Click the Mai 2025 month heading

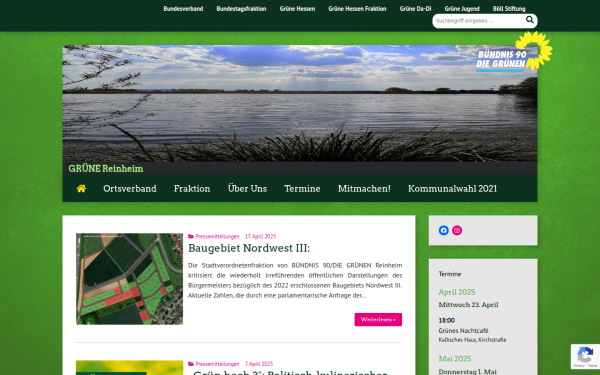coord(455,359)
